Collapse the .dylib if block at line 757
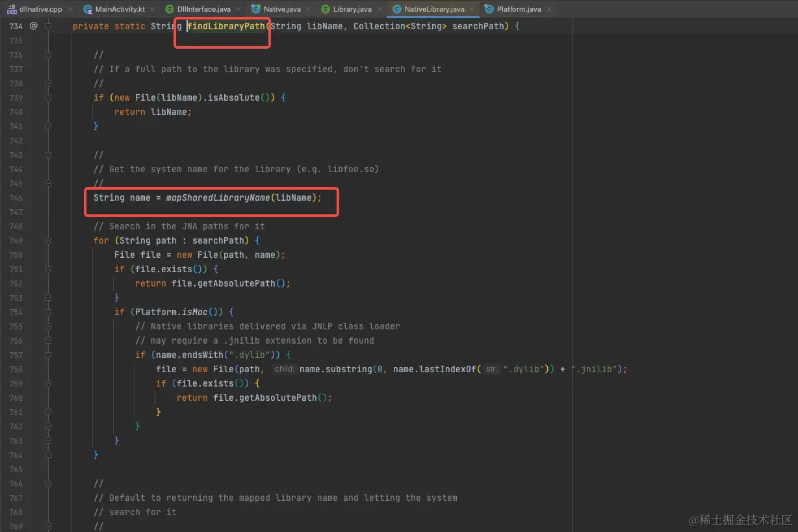The width and height of the screenshot is (798, 532). [49, 355]
